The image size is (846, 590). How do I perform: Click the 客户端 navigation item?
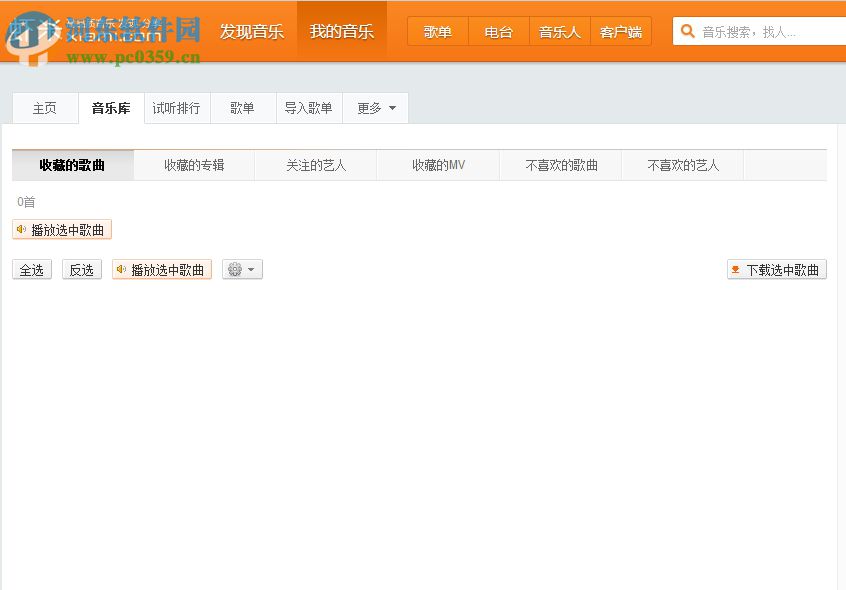(x=620, y=31)
